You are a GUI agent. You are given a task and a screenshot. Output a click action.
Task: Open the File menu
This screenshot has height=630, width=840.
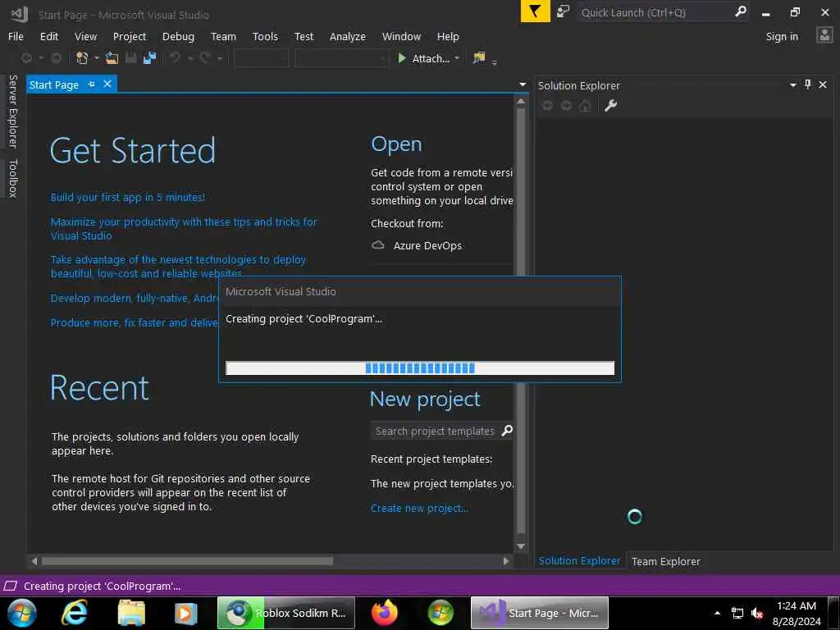tap(16, 36)
